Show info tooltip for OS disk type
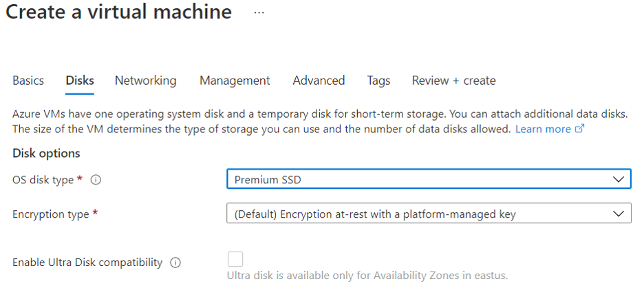 tap(96, 180)
